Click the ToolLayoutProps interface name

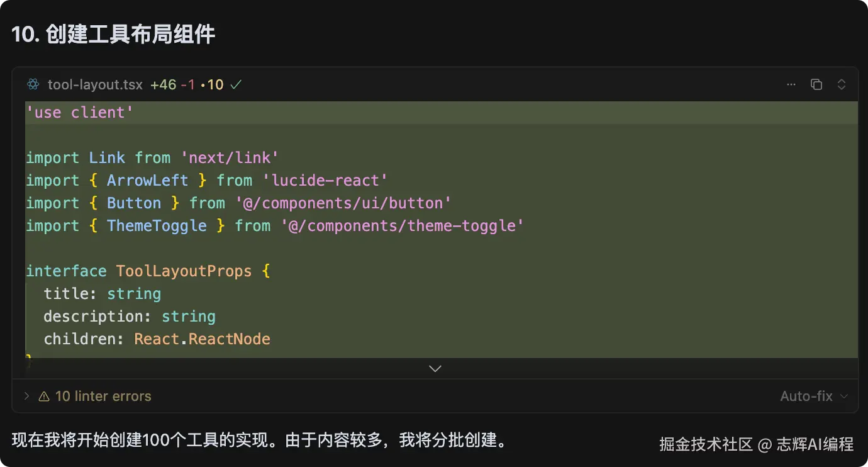[x=184, y=271]
